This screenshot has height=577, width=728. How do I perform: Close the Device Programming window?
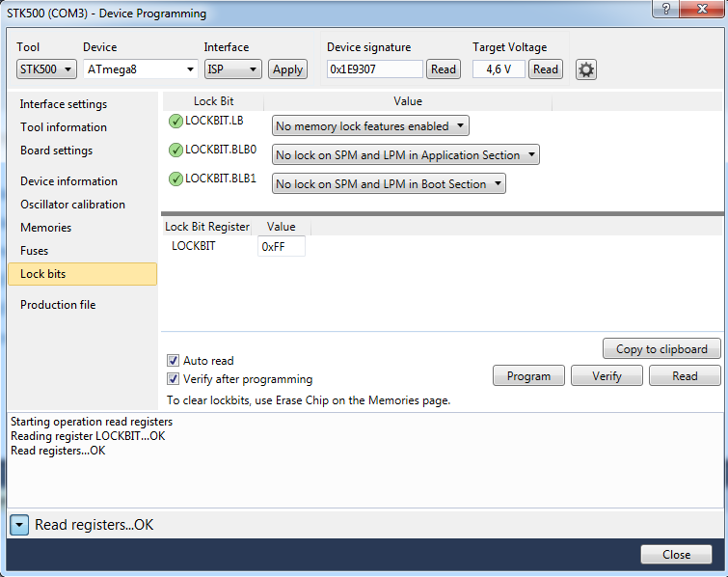tap(702, 9)
